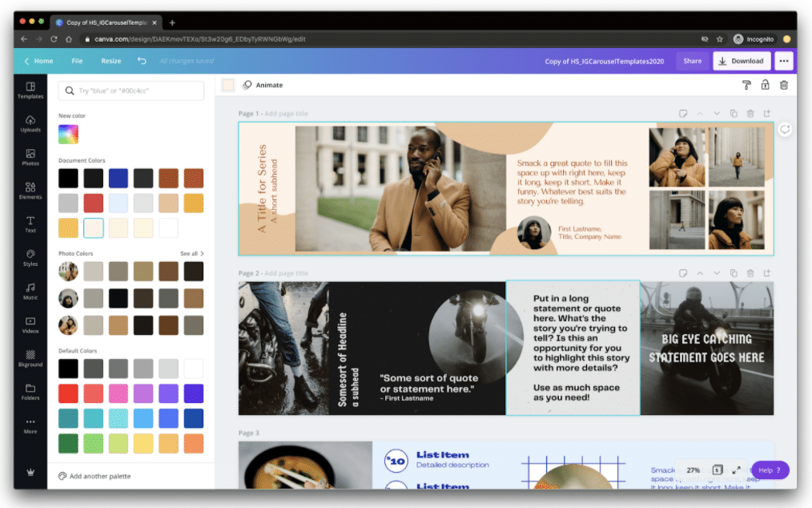The image size is (812, 508).
Task: Click the lock icon in toolbar
Action: (x=765, y=85)
